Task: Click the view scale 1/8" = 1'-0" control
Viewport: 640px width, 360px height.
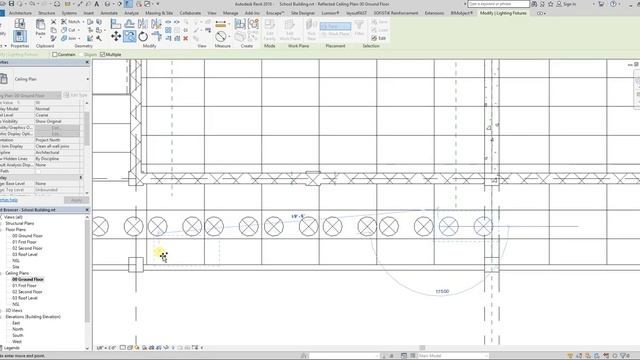Action: tap(106, 348)
